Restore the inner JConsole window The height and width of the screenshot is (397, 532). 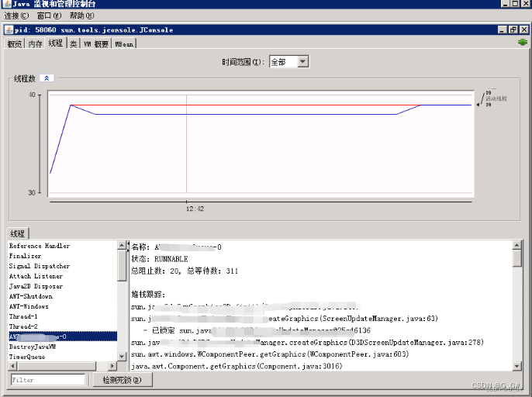513,29
